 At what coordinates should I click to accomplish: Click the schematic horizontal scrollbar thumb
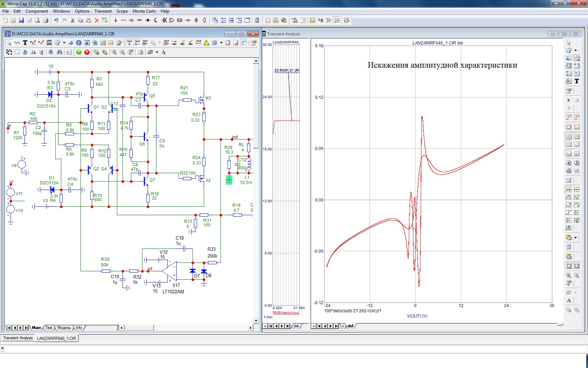[140, 328]
